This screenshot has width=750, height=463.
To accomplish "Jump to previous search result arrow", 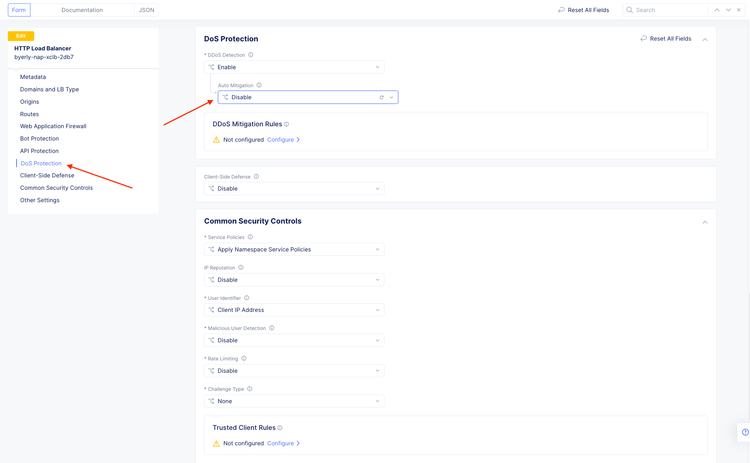I will click(x=717, y=10).
